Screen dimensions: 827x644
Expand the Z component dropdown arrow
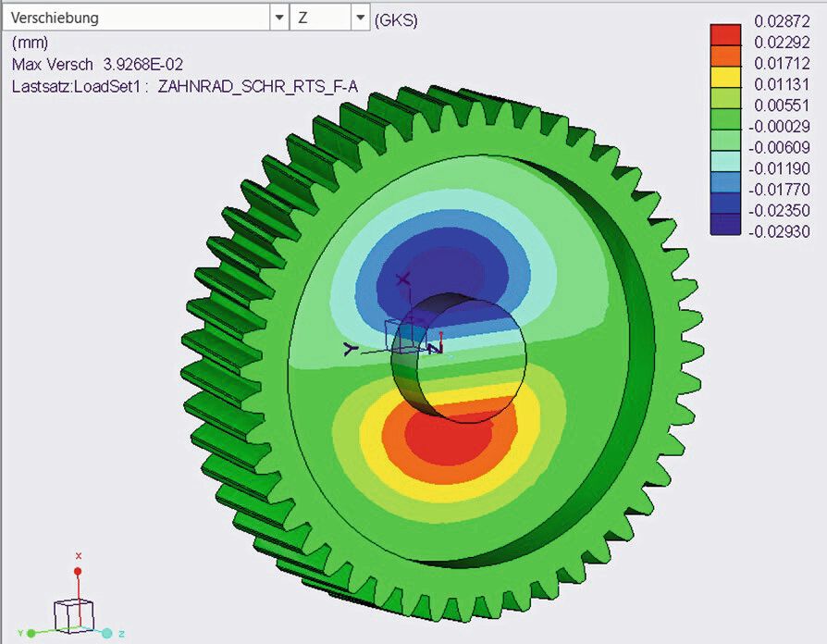359,18
